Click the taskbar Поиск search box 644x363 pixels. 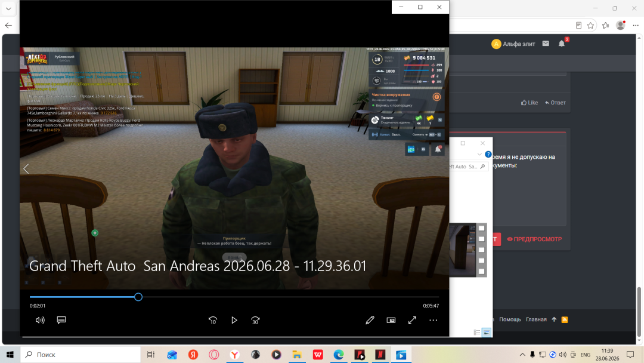point(80,355)
